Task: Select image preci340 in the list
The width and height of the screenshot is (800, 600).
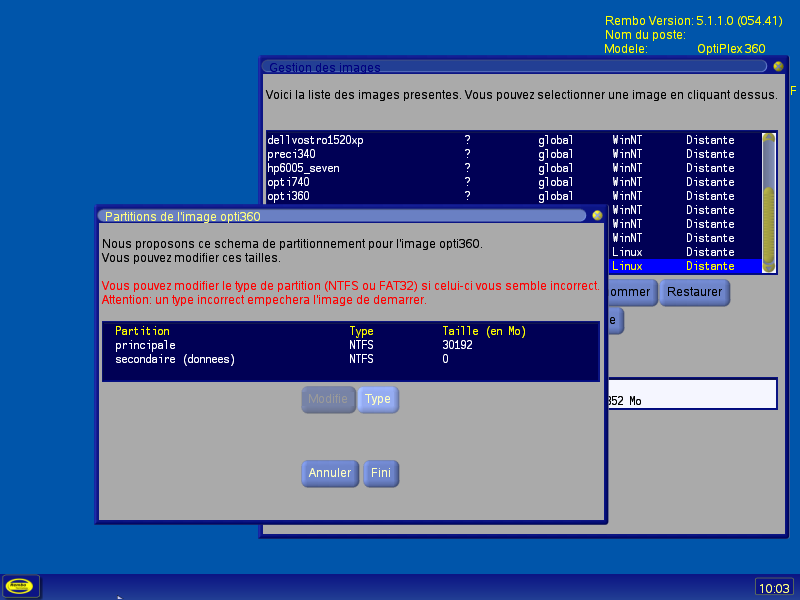Action: 514,154
